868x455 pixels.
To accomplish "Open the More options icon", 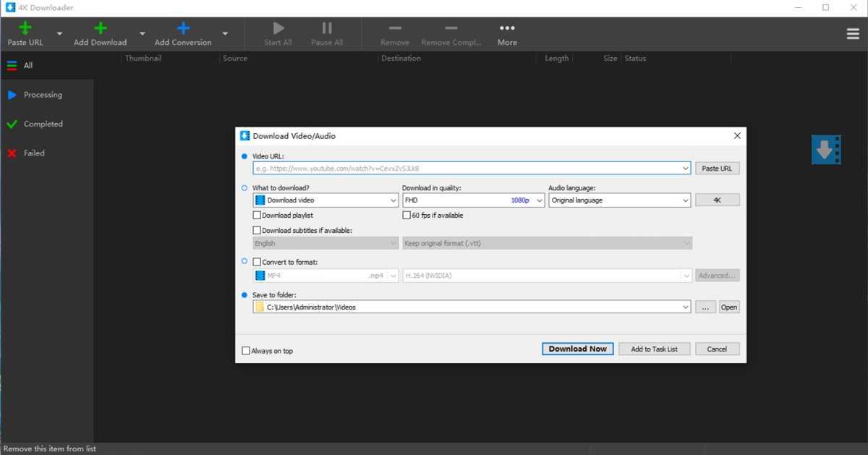I will tap(506, 28).
